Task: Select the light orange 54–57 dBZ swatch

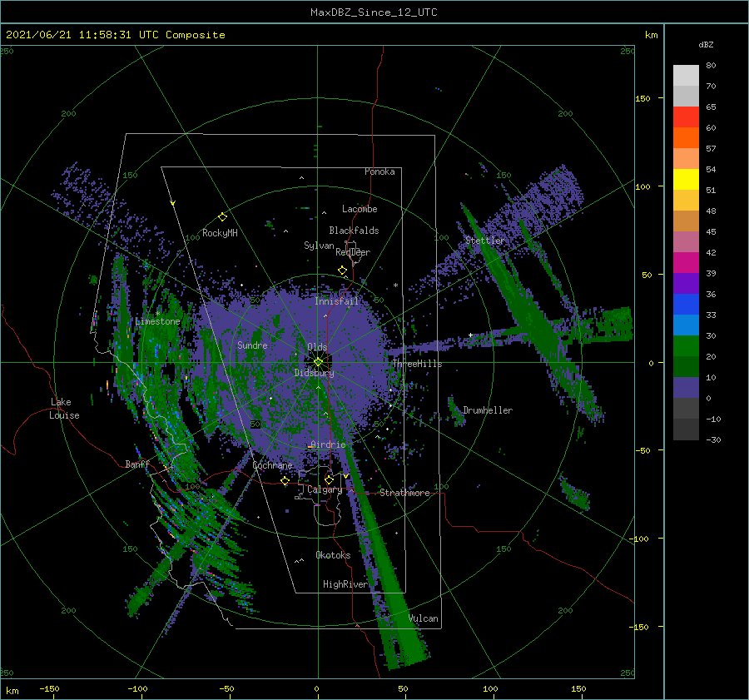Action: [686, 159]
